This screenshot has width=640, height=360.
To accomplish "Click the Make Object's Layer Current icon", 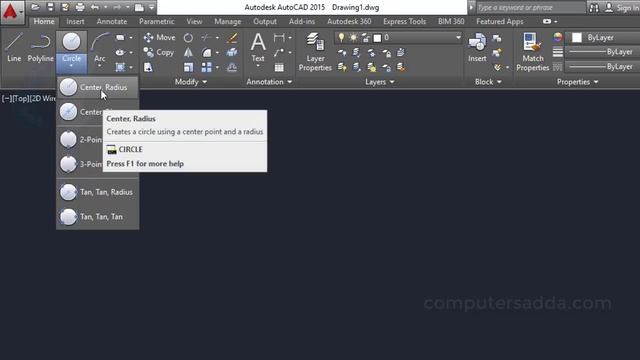I will pos(401,52).
